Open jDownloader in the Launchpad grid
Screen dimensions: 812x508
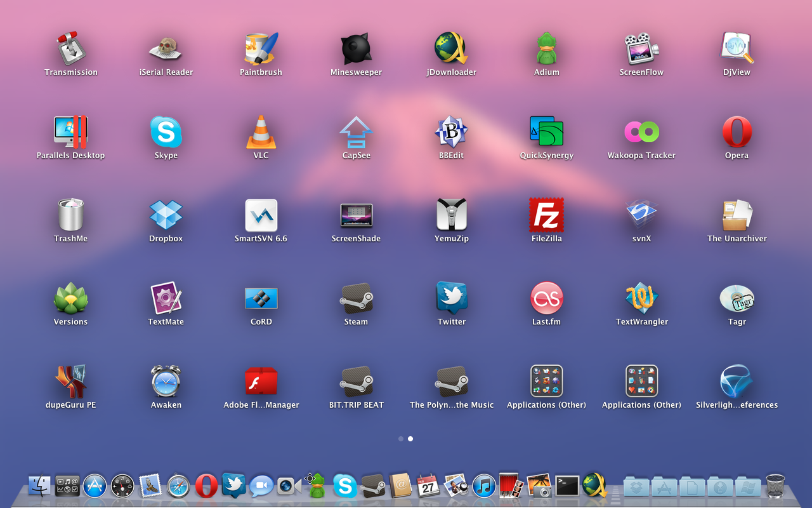tap(452, 49)
